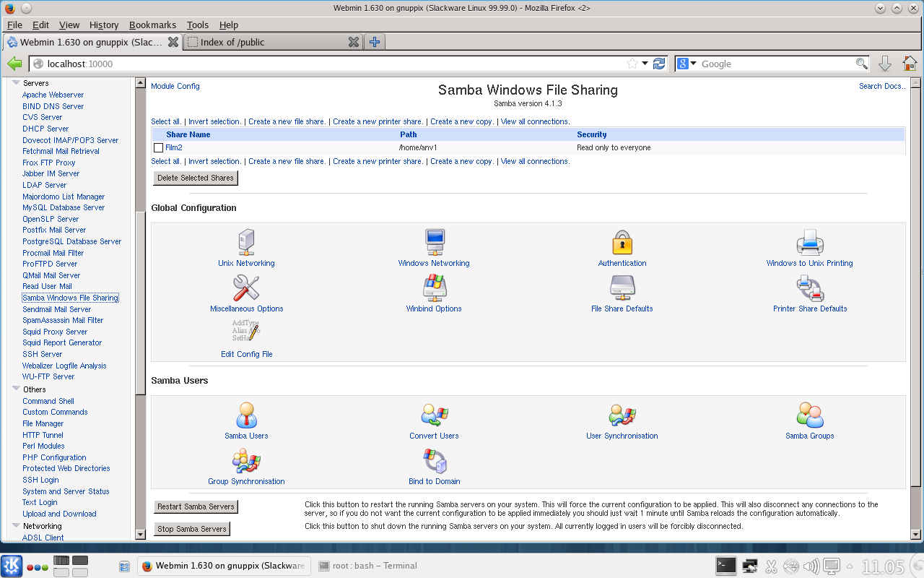Open the Module Config link
Screen dimensions: 924x578
click(x=175, y=86)
